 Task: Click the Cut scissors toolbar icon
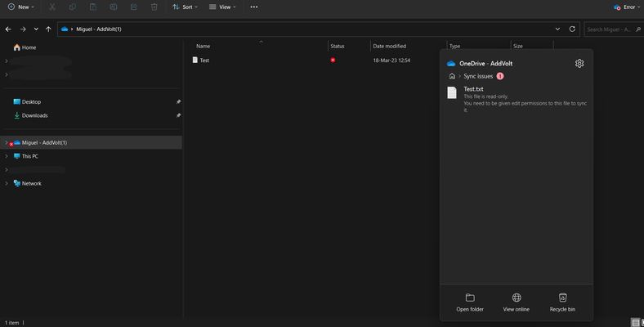click(52, 7)
